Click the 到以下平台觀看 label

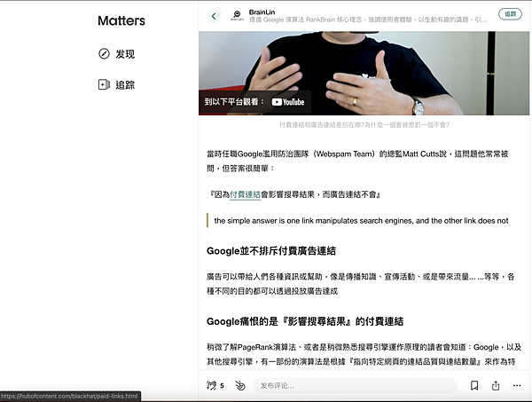[x=234, y=102]
